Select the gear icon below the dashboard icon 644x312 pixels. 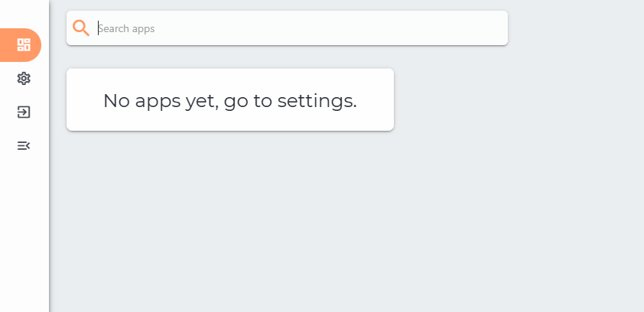click(24, 79)
